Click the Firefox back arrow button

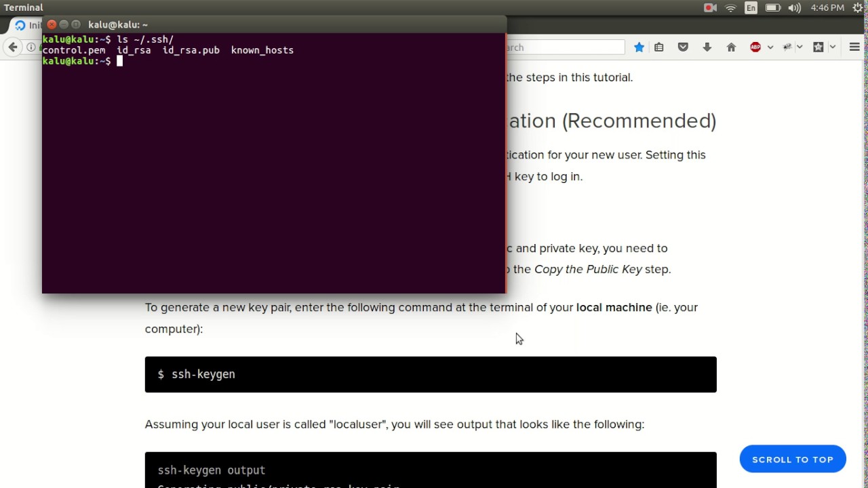pyautogui.click(x=13, y=47)
